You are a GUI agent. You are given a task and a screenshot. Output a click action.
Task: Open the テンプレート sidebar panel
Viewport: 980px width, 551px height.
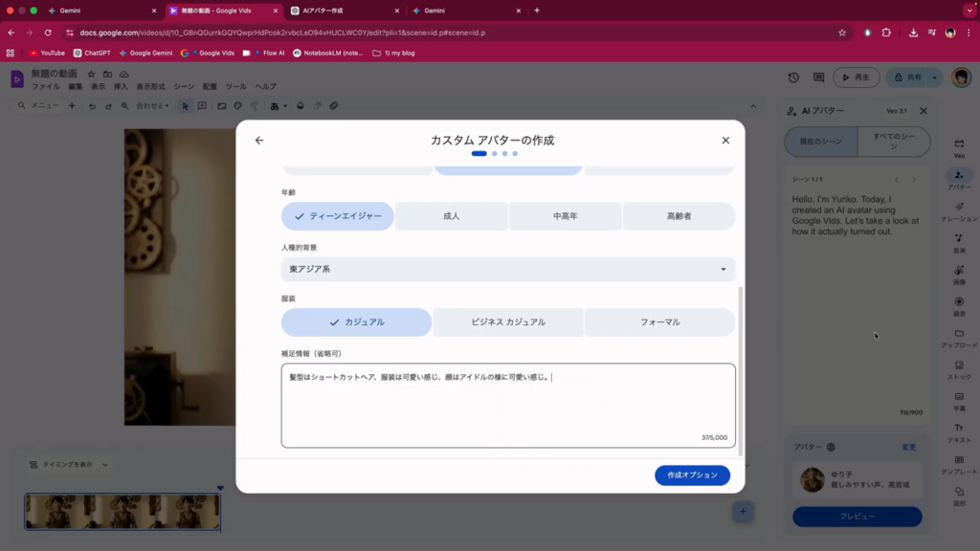point(959,464)
